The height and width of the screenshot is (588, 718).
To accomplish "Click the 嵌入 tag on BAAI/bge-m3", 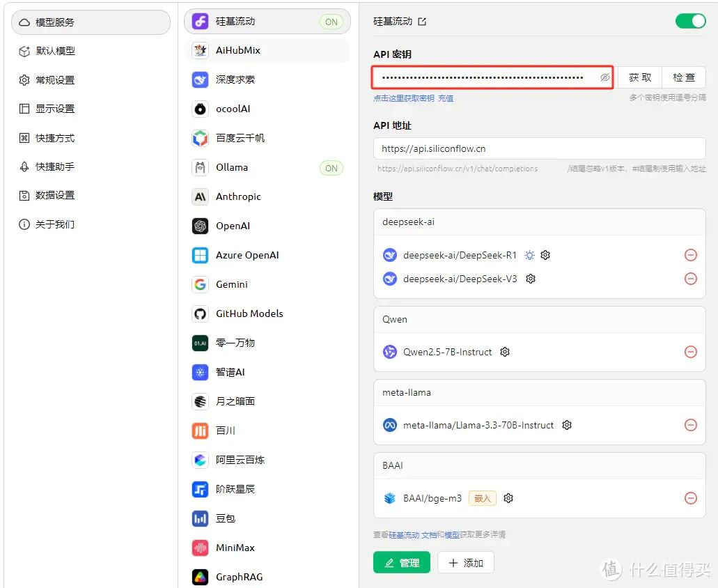I will [482, 498].
